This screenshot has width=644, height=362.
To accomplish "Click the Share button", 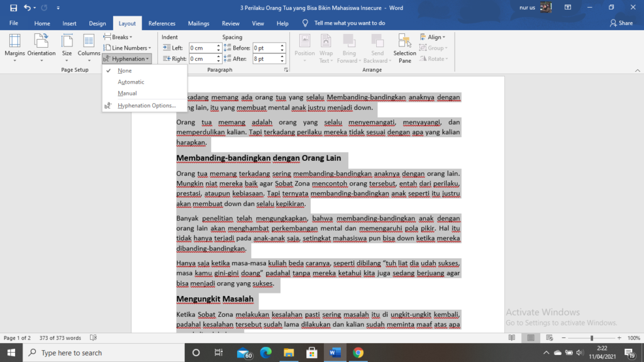I will pos(621,23).
